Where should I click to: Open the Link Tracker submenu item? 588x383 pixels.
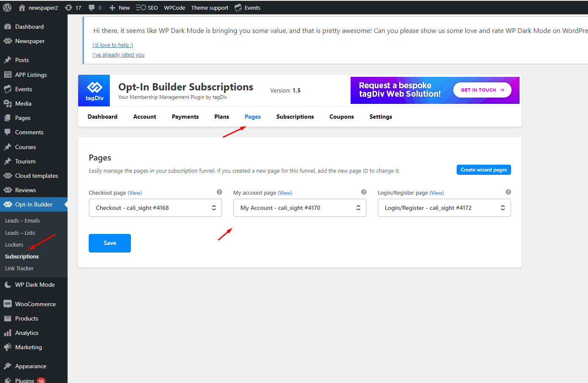(19, 268)
